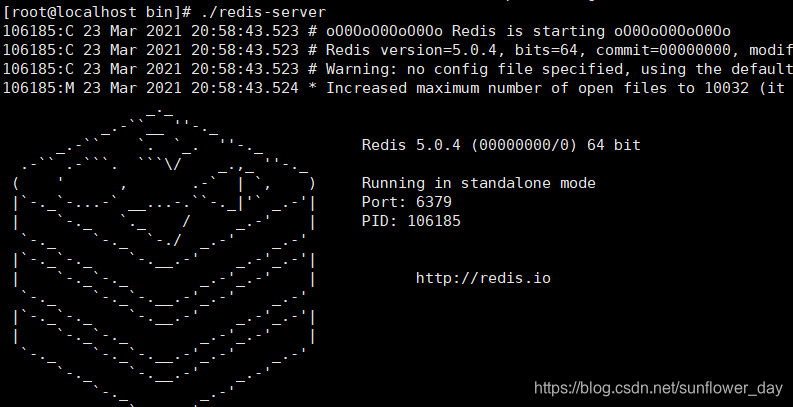Click the 'Redis version=5.0.4, bits=64' log line

[x=398, y=50]
